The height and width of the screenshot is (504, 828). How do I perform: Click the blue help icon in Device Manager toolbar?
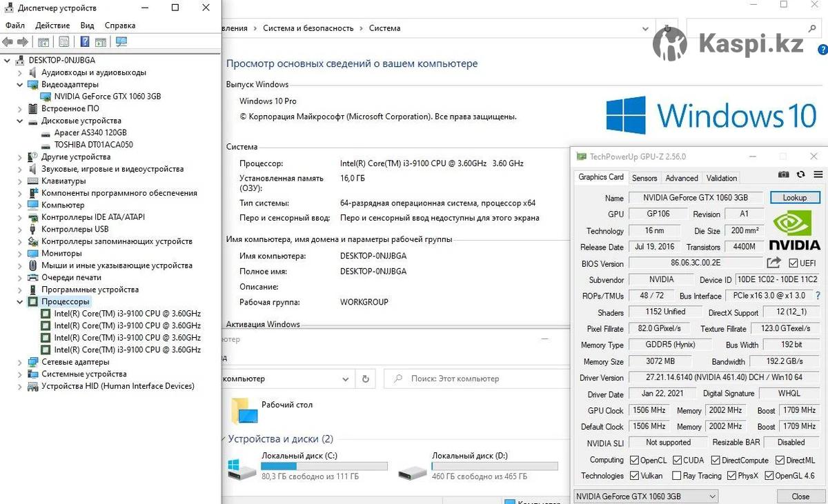[x=85, y=42]
